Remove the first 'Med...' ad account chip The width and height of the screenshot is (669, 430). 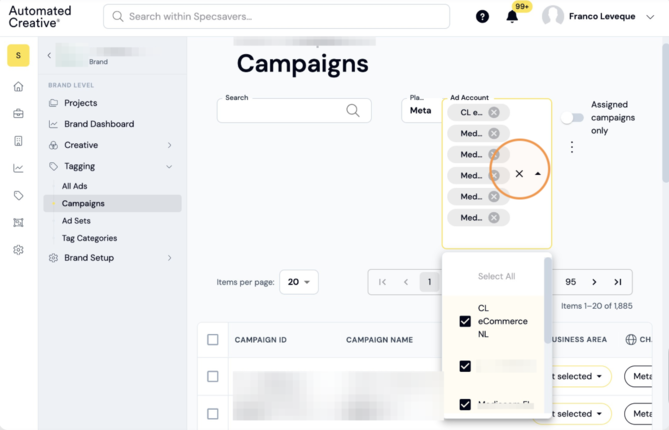point(494,134)
